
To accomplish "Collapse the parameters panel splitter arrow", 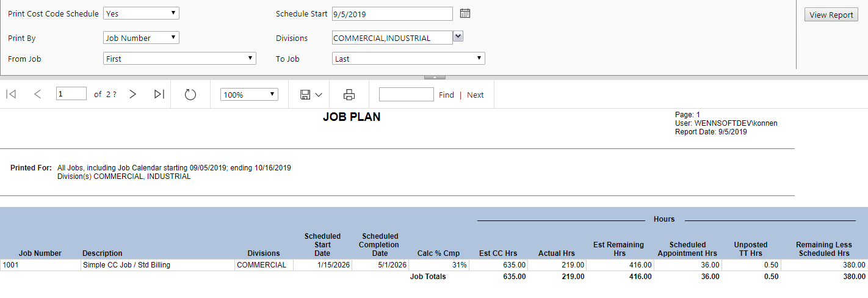I will 434,78.
